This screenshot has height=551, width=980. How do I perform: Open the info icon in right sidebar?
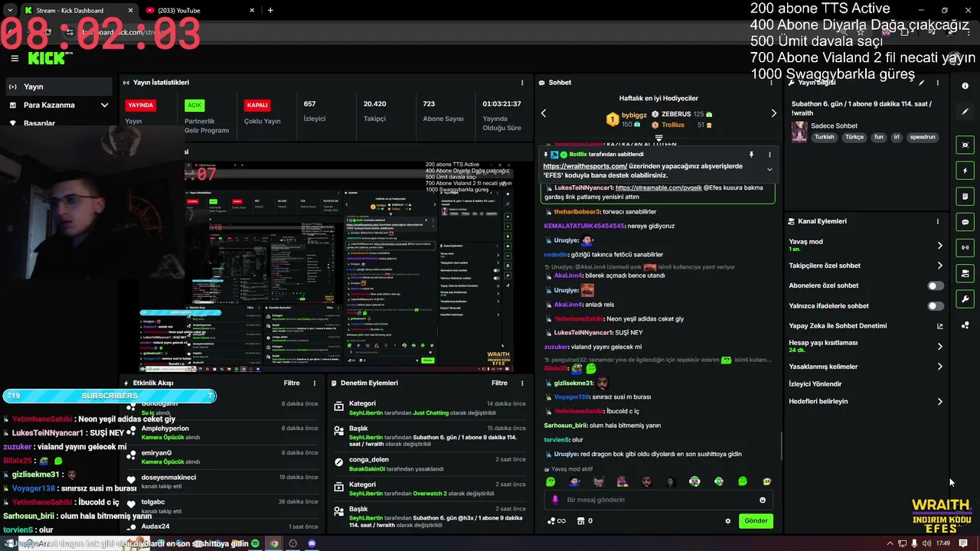965,86
